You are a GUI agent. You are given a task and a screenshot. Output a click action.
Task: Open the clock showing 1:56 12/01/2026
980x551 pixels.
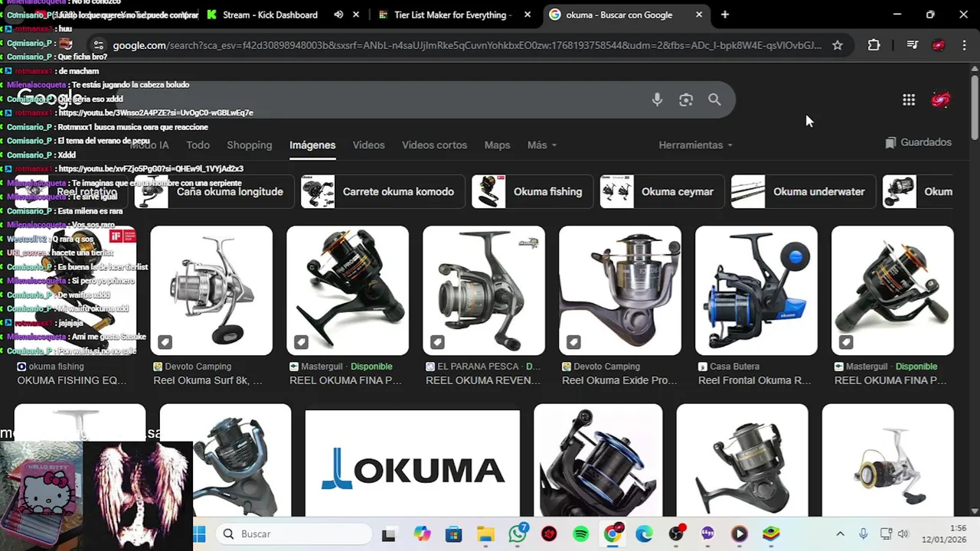pyautogui.click(x=943, y=533)
